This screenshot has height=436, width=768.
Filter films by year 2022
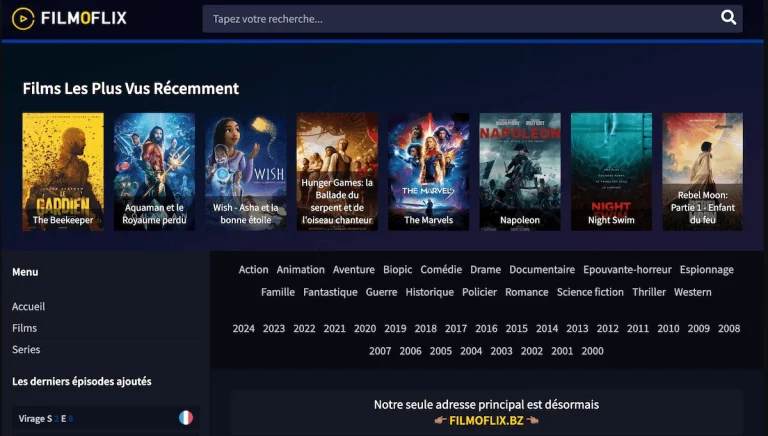[304, 329]
